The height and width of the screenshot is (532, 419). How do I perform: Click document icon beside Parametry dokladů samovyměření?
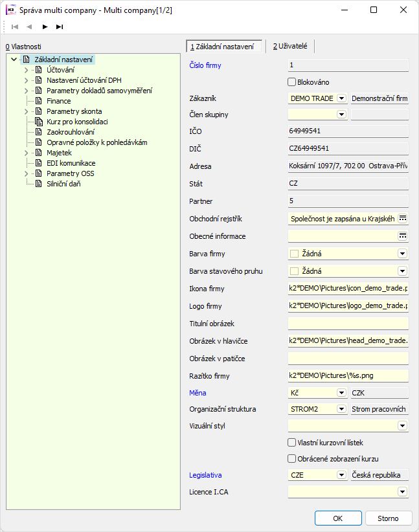click(x=39, y=91)
